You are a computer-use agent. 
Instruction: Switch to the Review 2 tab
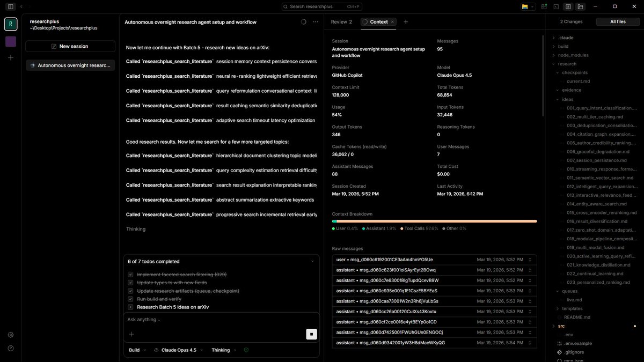(341, 22)
